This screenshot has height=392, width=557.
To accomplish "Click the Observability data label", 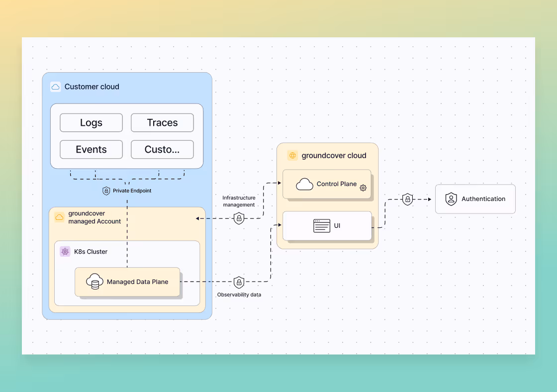I will [239, 294].
